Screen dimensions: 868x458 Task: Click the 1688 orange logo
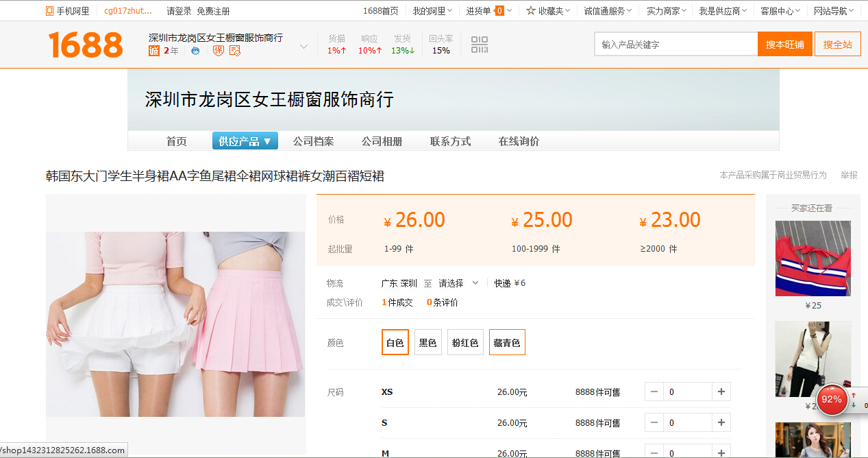[x=86, y=45]
